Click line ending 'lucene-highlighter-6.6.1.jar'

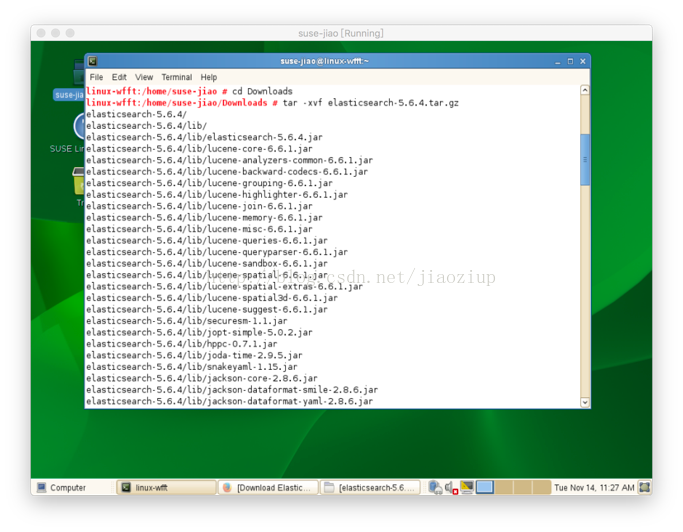coord(217,194)
